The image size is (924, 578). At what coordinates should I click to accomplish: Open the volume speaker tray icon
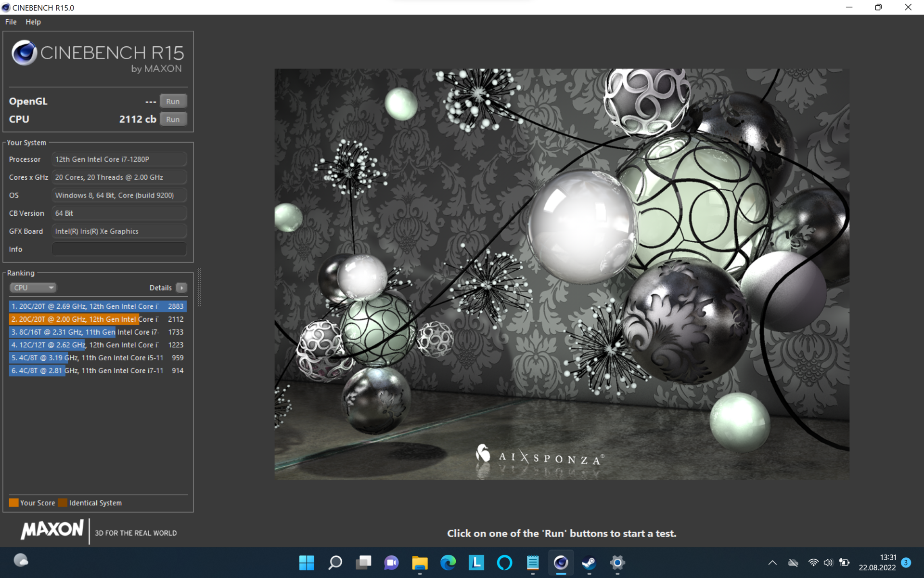pyautogui.click(x=828, y=563)
